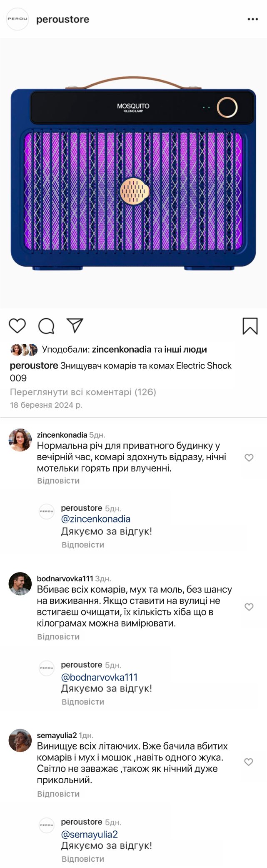Expand all 126 comments
Viewport: 267px width, 868px height.
[x=83, y=392]
